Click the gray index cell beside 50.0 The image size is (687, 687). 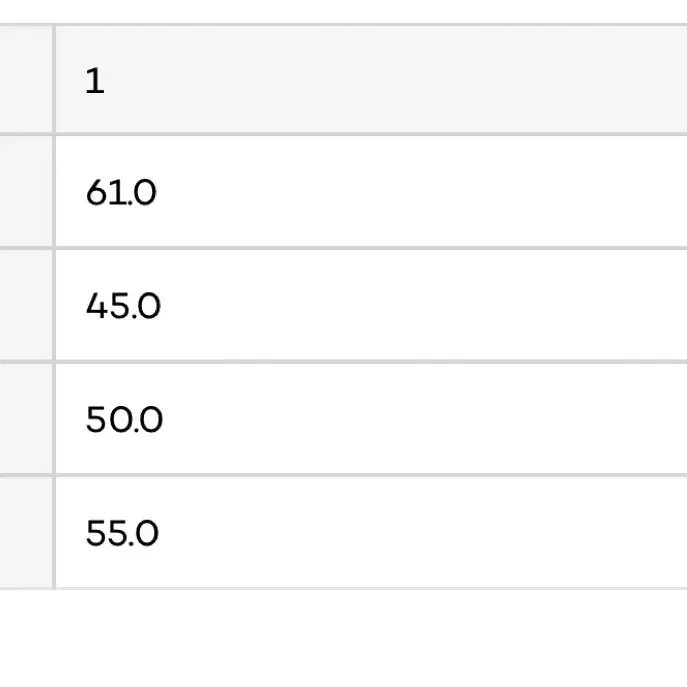tap(26, 418)
